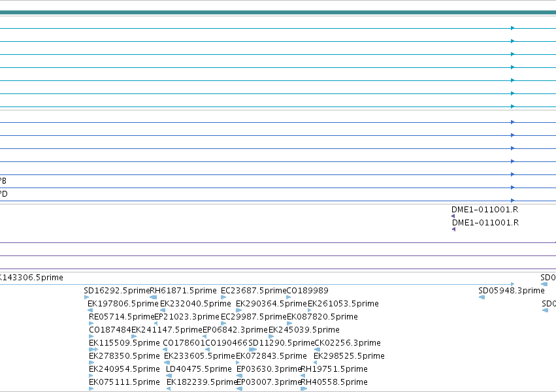Open the SD11290.5prime label
The height and width of the screenshot is (392, 556).
[282, 343]
